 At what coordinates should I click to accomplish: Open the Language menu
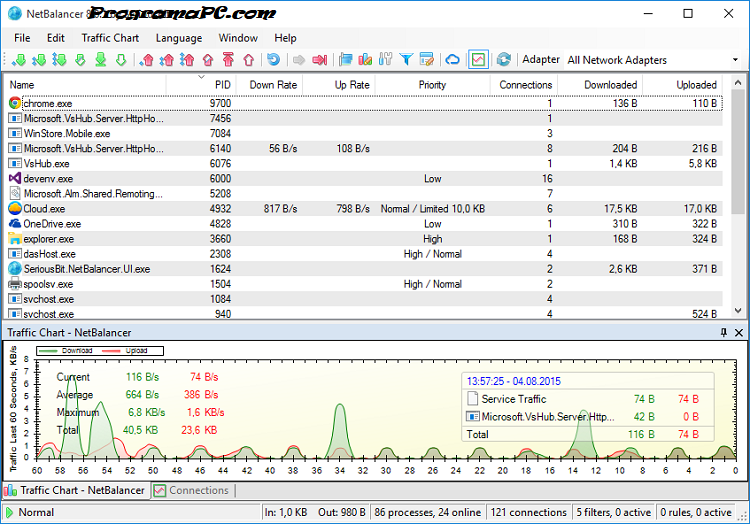pos(178,38)
